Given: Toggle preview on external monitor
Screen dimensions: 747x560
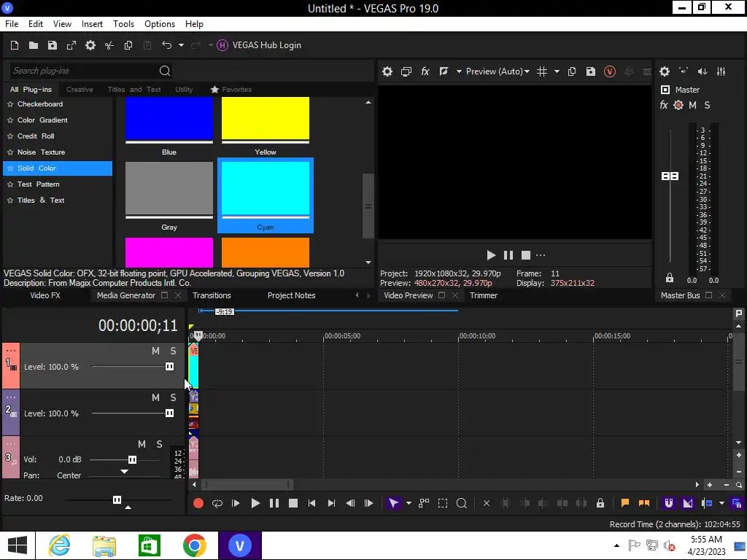Looking at the screenshot, I should pyautogui.click(x=406, y=71).
